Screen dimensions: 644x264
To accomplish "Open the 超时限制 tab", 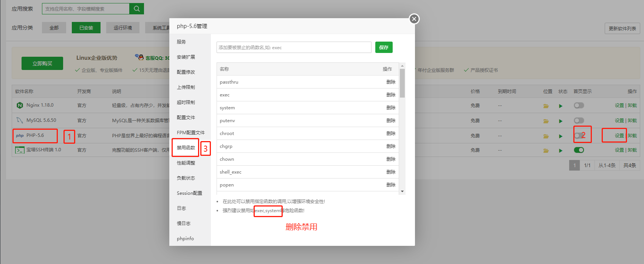I will coord(186,102).
